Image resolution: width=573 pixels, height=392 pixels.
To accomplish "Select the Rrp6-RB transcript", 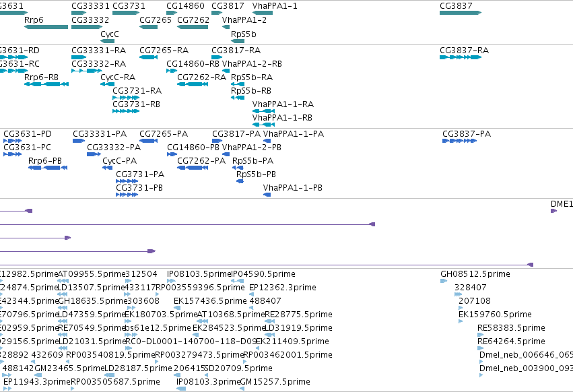I will 46,84.
